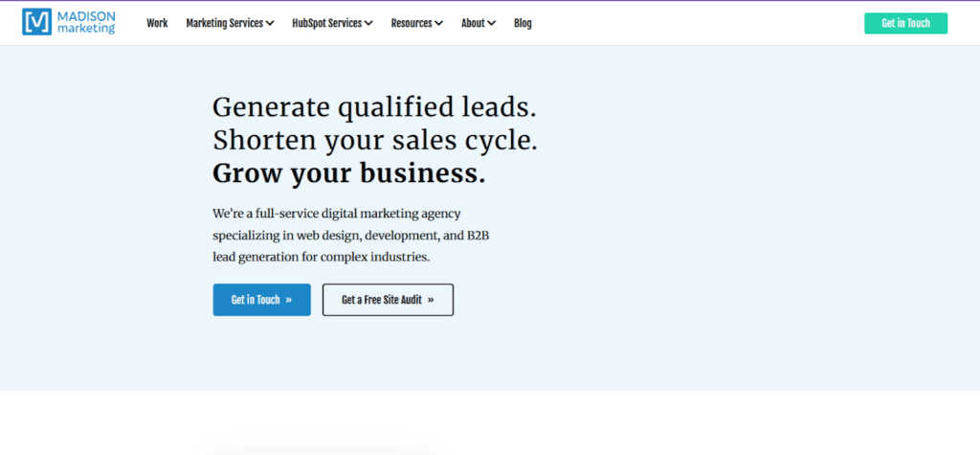Click the MADISON marketing logo text

point(86,22)
